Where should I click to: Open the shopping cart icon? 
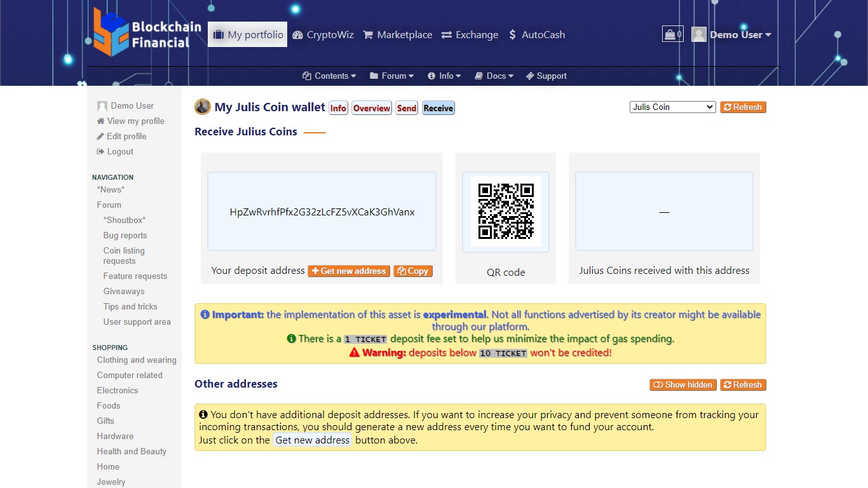coord(672,34)
